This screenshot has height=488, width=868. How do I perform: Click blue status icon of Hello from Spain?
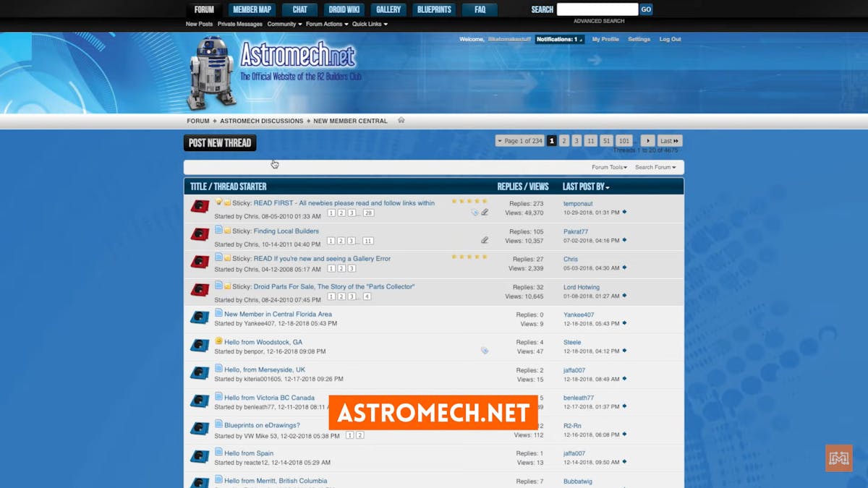tap(200, 457)
